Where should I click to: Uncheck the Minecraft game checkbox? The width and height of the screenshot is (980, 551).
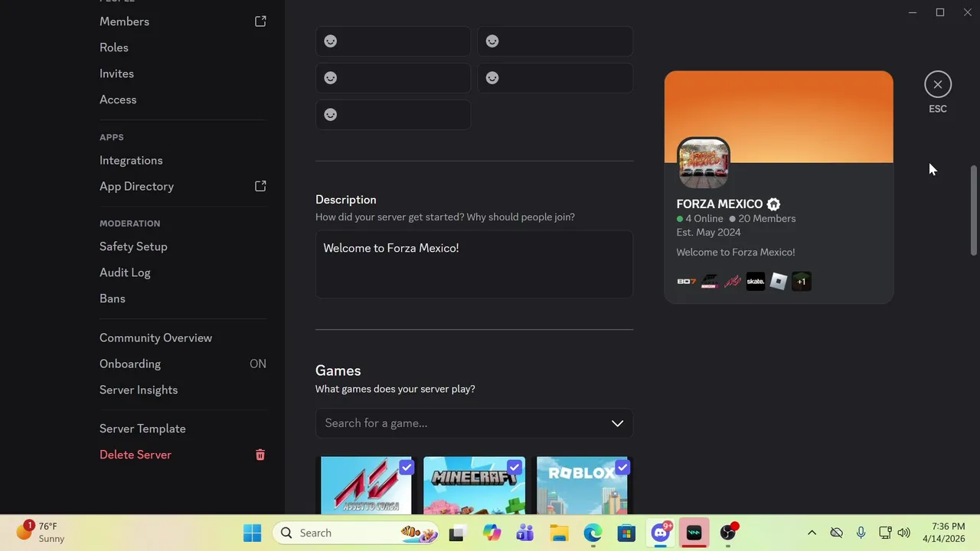(x=514, y=467)
